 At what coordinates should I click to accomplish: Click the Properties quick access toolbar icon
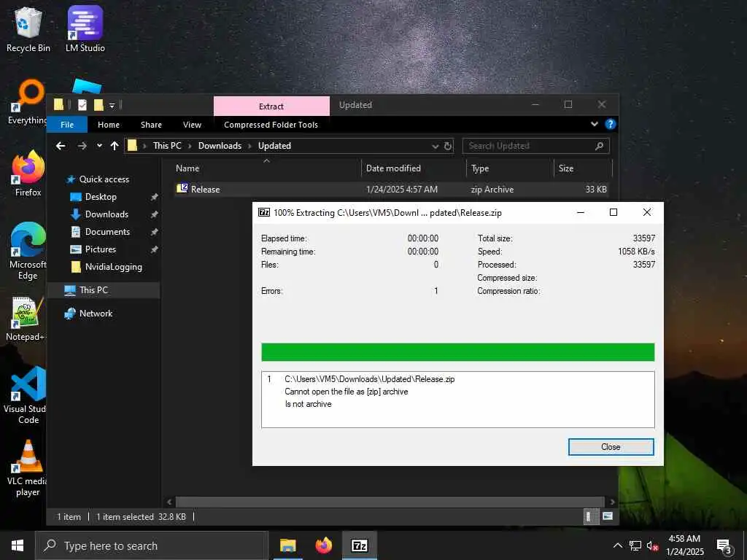tap(82, 105)
